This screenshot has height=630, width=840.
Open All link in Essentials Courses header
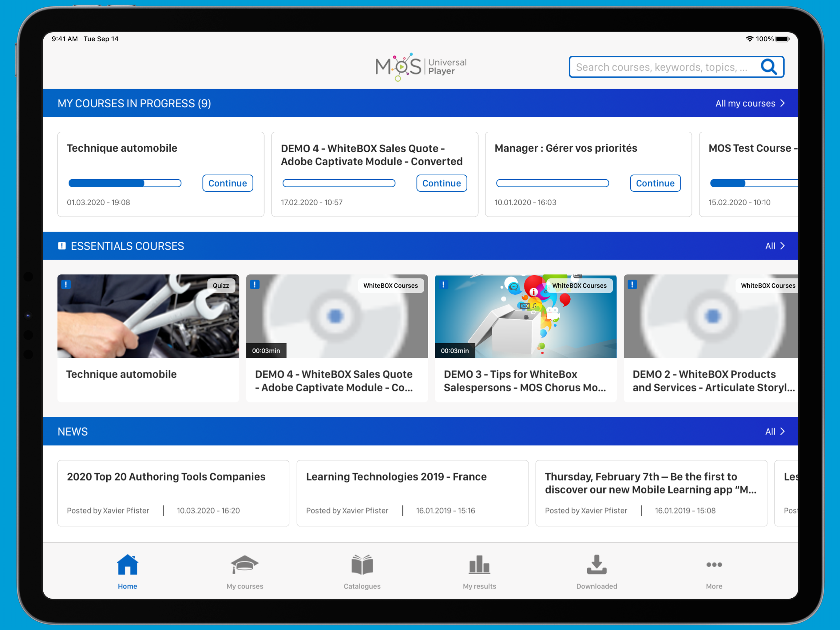point(770,246)
